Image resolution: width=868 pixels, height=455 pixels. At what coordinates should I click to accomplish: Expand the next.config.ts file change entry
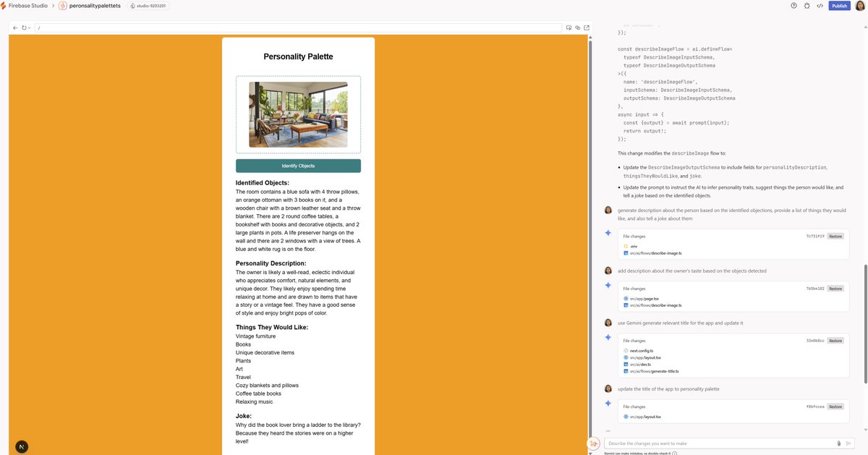click(x=641, y=350)
